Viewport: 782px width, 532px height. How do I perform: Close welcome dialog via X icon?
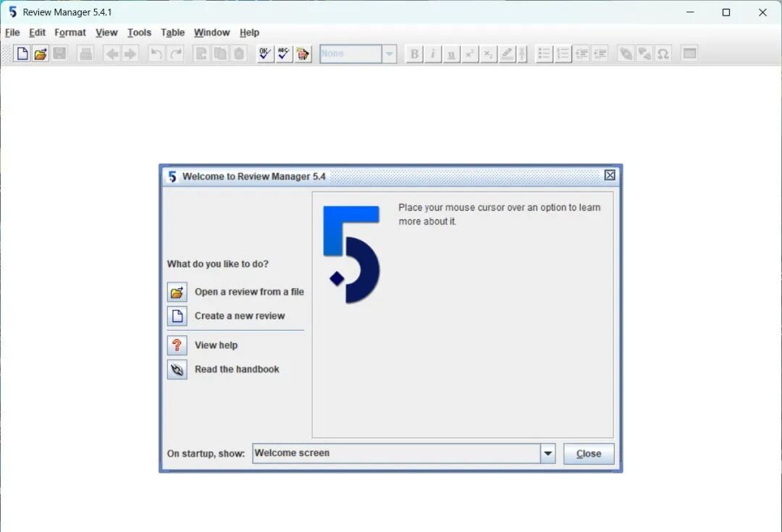pyautogui.click(x=610, y=175)
